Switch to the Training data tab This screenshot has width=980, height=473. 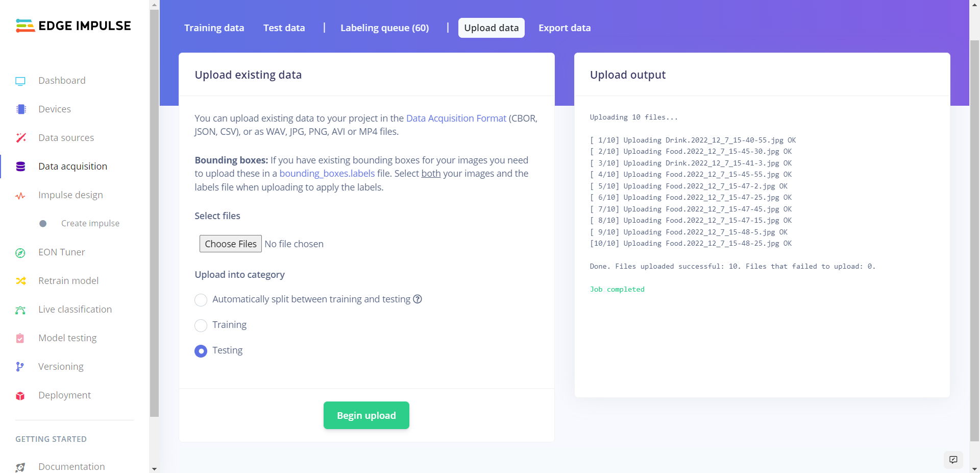click(214, 28)
